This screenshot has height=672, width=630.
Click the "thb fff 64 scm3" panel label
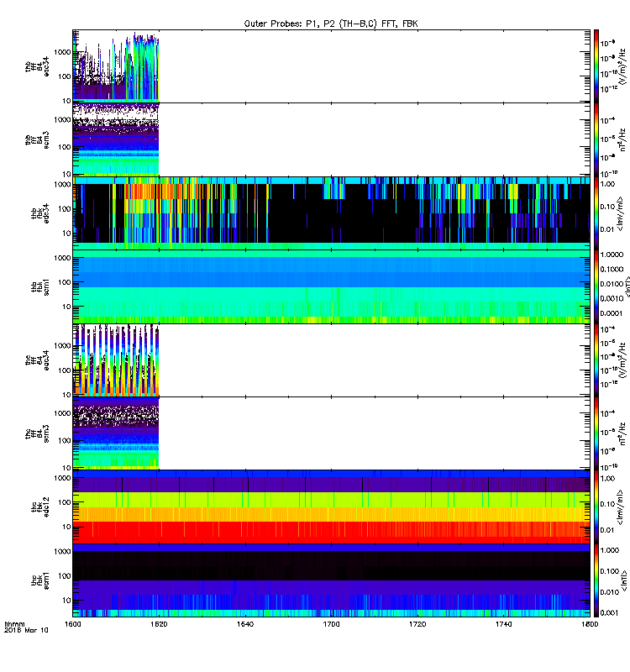(x=37, y=139)
